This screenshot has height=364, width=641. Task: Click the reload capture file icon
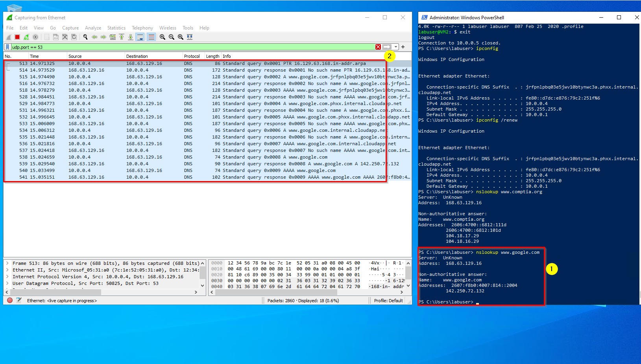74,37
